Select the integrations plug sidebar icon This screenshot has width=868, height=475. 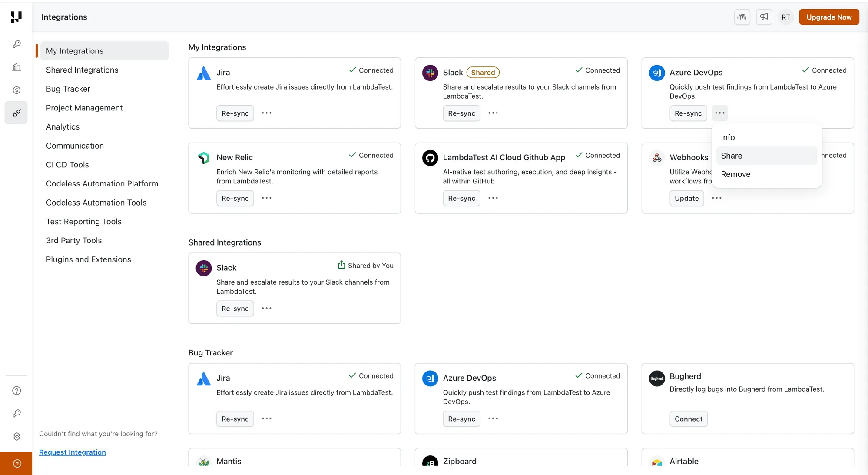[x=17, y=113]
